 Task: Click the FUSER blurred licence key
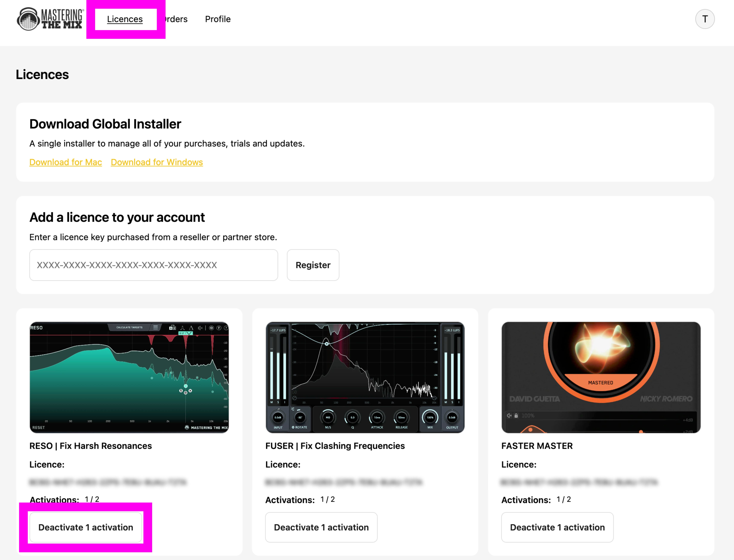pyautogui.click(x=344, y=482)
